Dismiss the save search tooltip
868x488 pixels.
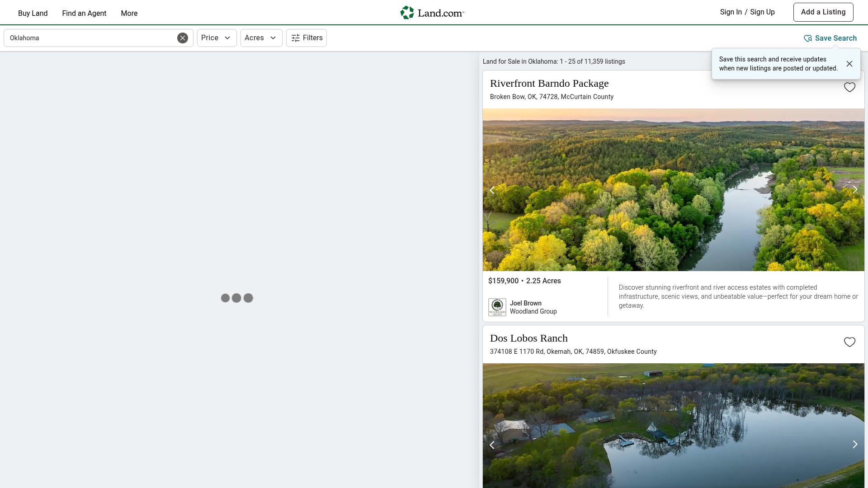[849, 64]
